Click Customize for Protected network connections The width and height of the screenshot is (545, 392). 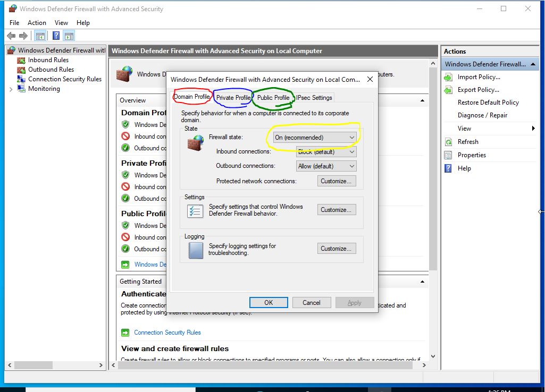point(337,181)
